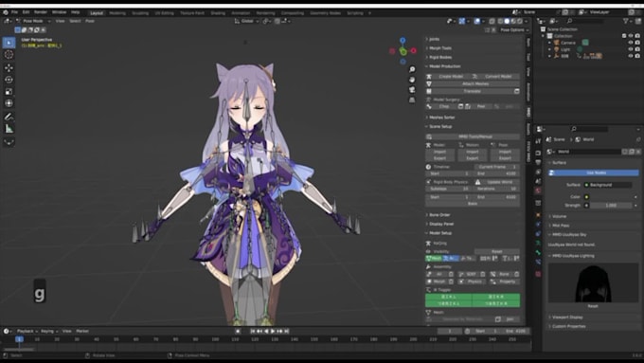Switch to the Scripting workspace tab
The image size is (644, 363).
pos(355,13)
